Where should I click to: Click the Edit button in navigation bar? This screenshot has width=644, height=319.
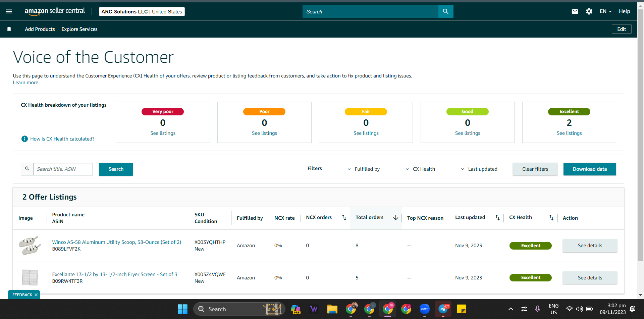[x=622, y=29]
